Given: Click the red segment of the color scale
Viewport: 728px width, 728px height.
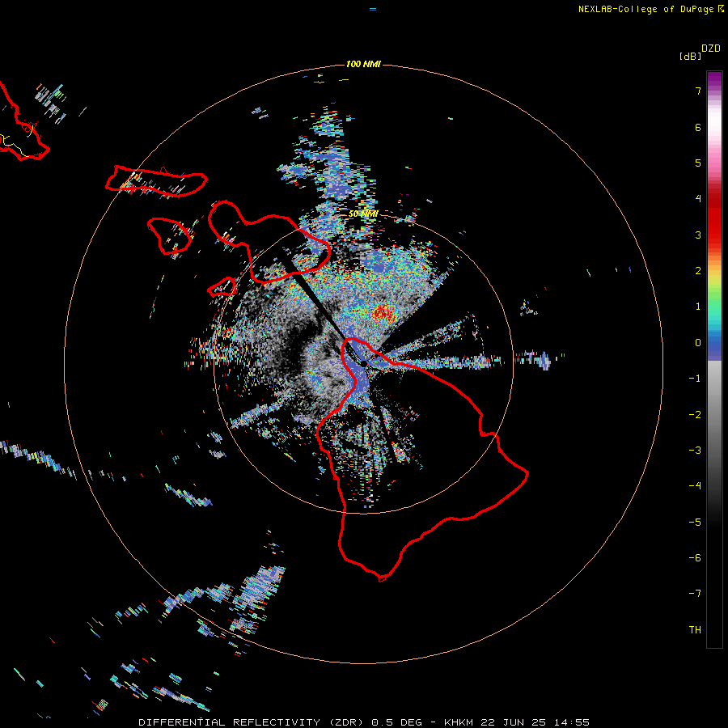Looking at the screenshot, I should [714, 218].
